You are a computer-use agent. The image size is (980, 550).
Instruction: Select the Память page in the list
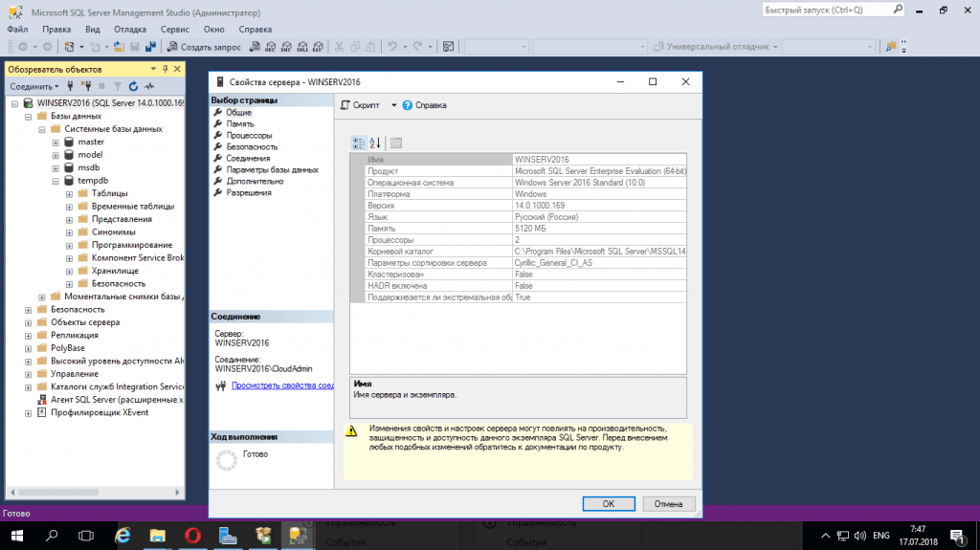point(240,124)
